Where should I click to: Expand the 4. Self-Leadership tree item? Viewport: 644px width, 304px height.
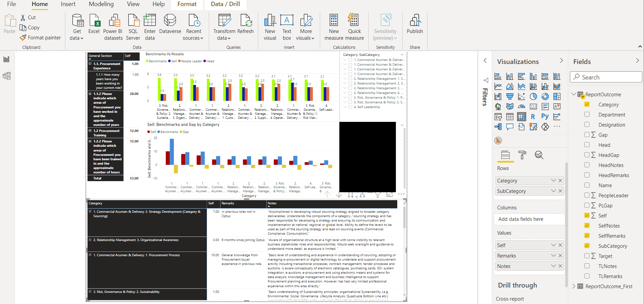[x=345, y=107]
